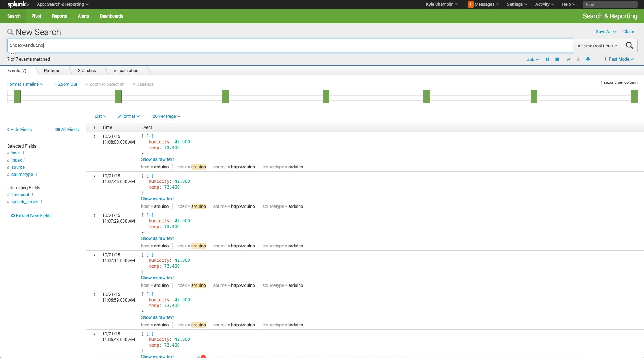Switch to the Statistics tab
The height and width of the screenshot is (358, 644).
coord(87,71)
